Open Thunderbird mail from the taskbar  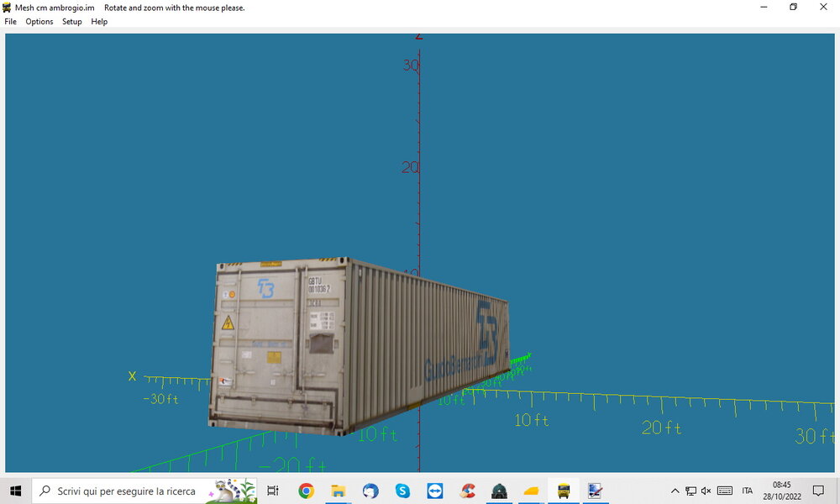pyautogui.click(x=370, y=491)
